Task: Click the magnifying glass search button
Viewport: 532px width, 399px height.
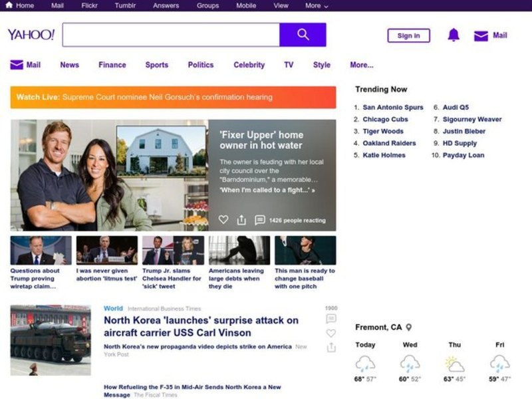Action: point(303,35)
